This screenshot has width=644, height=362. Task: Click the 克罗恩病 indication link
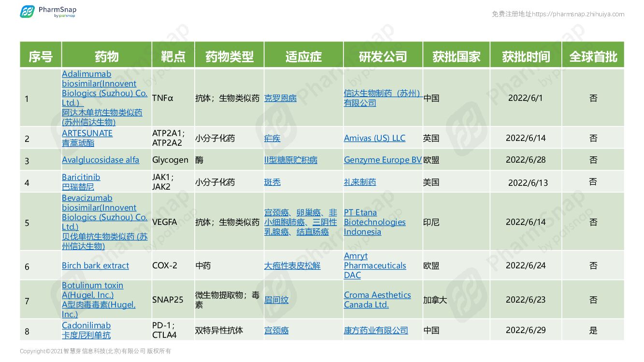pyautogui.click(x=281, y=98)
